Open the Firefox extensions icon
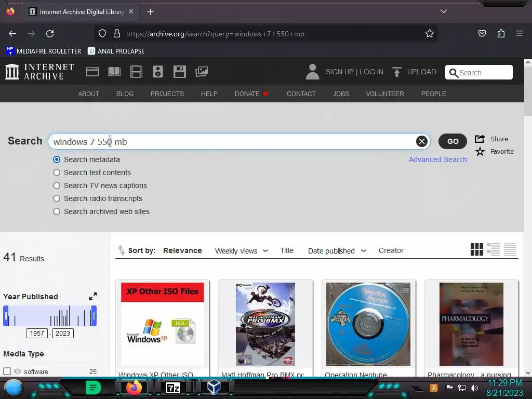The height and width of the screenshot is (399, 532). point(501,34)
